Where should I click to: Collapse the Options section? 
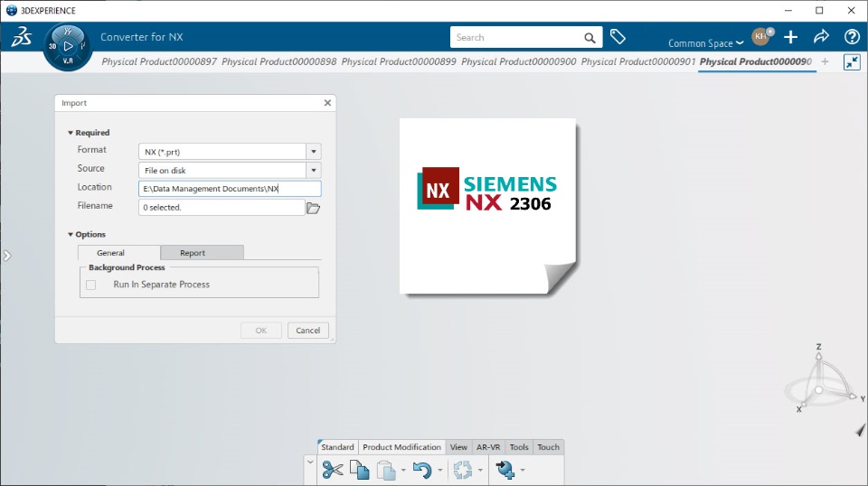pos(71,235)
